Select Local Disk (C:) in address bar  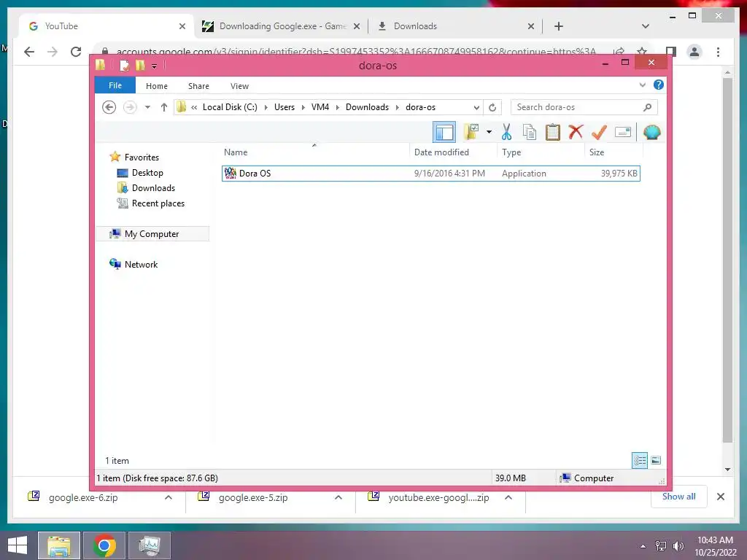[x=230, y=107]
